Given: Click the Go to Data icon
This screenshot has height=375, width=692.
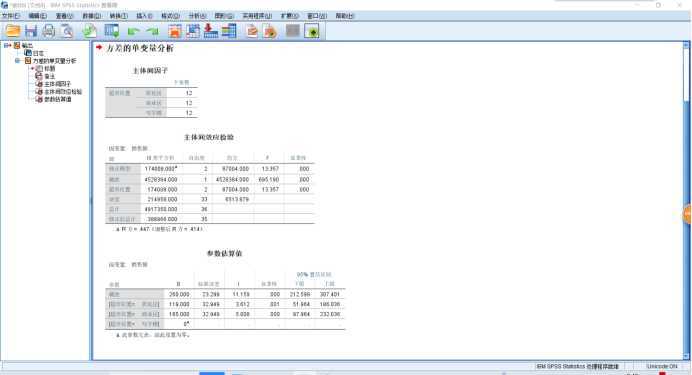Looking at the screenshot, I should (x=175, y=31).
